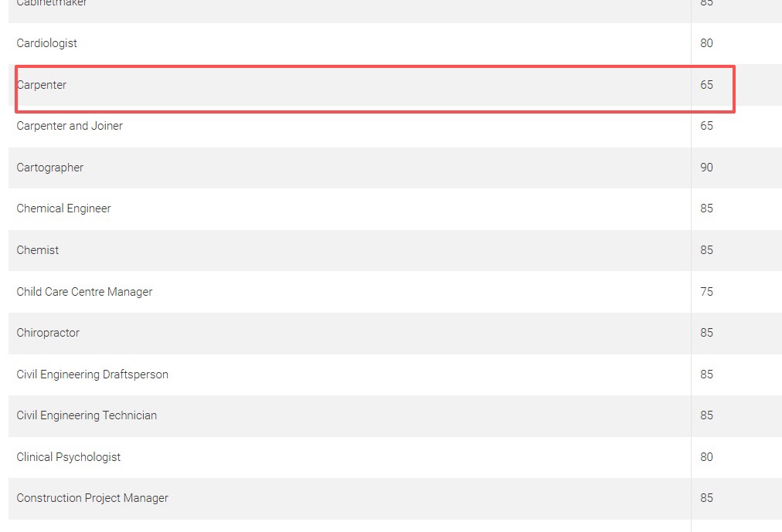Click Civil Engineering Draftsperson text
The image size is (782, 532).
pyautogui.click(x=92, y=374)
